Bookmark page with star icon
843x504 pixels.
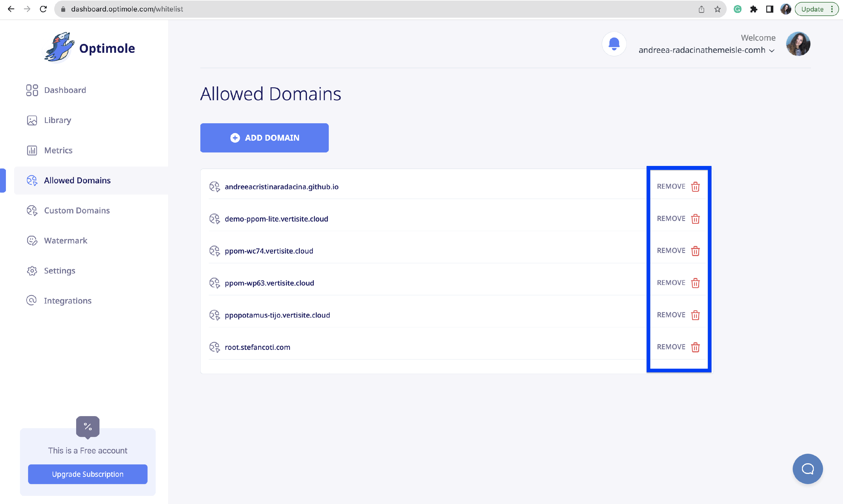coord(717,9)
